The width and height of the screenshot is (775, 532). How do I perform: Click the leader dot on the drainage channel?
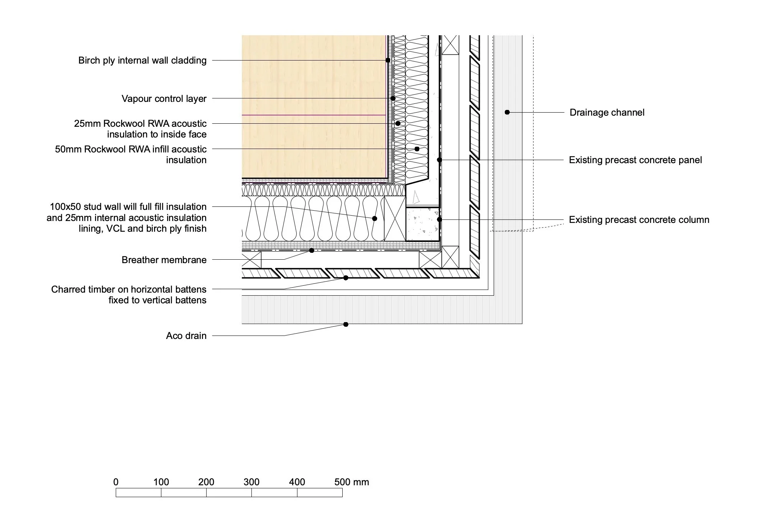[x=507, y=112]
